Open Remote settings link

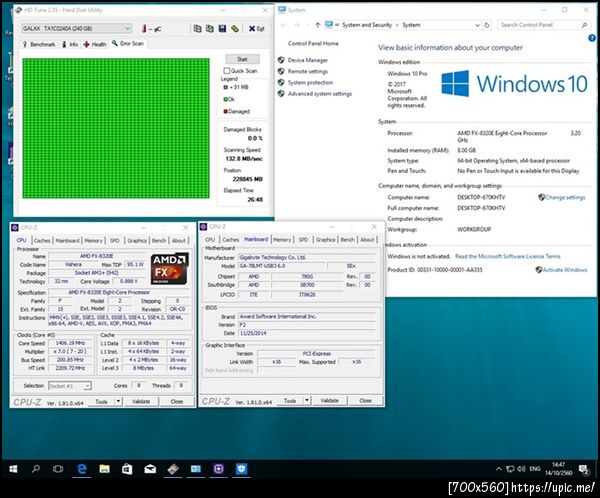click(308, 71)
